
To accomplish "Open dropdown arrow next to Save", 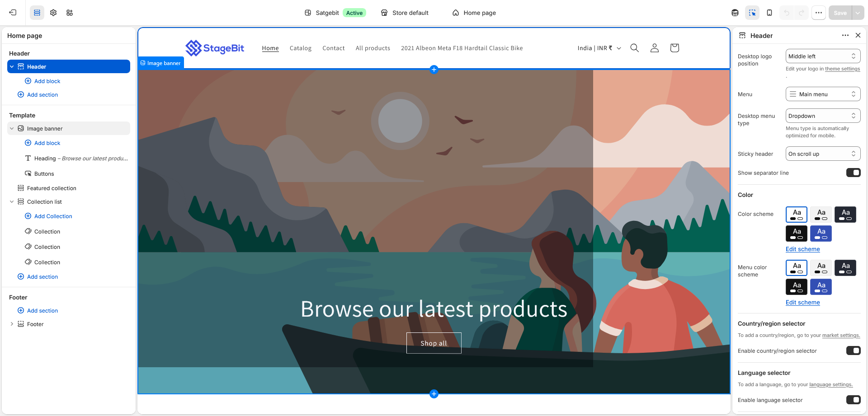I will [858, 13].
